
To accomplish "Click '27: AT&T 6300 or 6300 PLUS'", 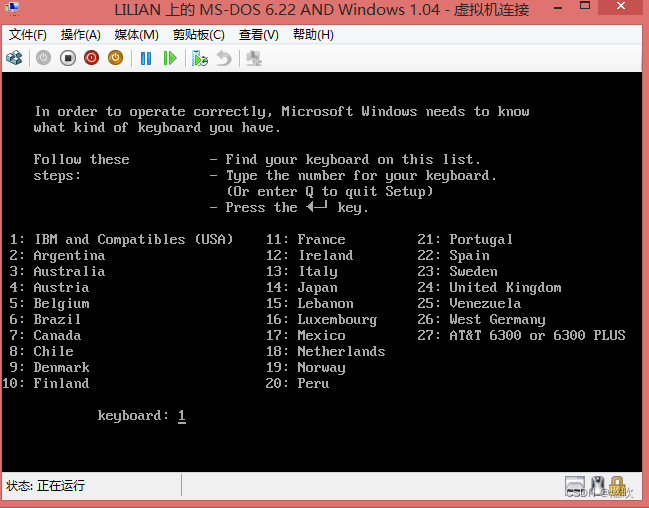I will [522, 335].
